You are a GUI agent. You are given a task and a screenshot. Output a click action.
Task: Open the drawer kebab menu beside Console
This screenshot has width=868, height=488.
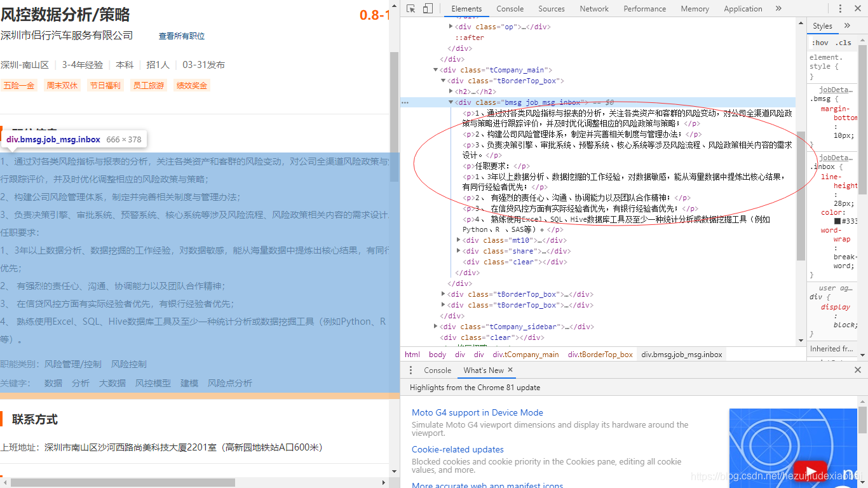[x=410, y=370]
